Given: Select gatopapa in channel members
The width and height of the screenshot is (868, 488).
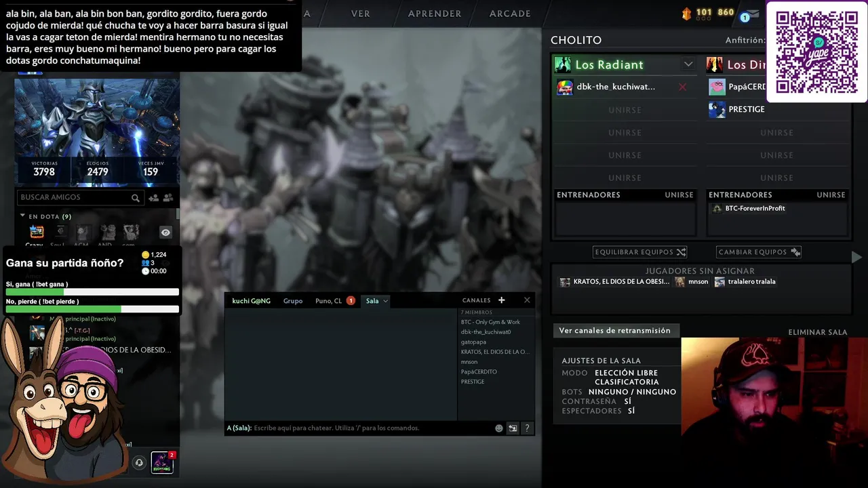Looking at the screenshot, I should 473,342.
